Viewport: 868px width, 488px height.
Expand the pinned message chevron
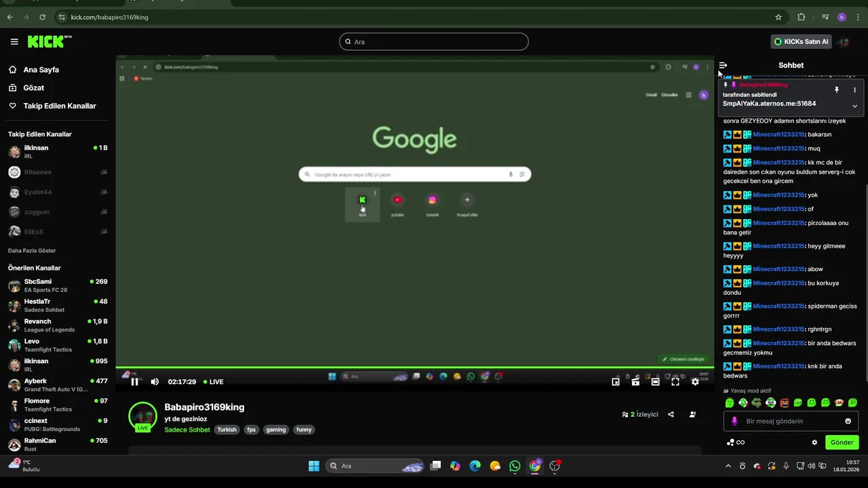click(x=854, y=106)
